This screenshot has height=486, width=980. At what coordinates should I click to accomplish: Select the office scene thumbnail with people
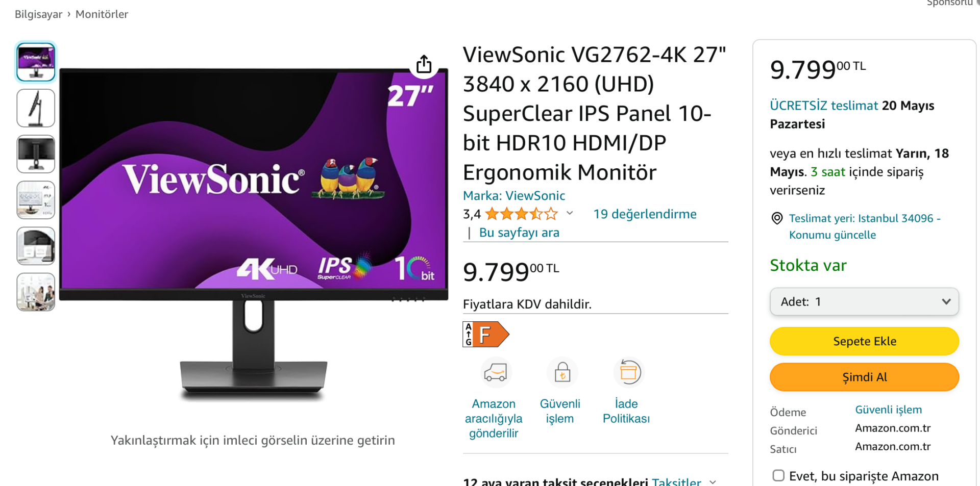click(36, 292)
